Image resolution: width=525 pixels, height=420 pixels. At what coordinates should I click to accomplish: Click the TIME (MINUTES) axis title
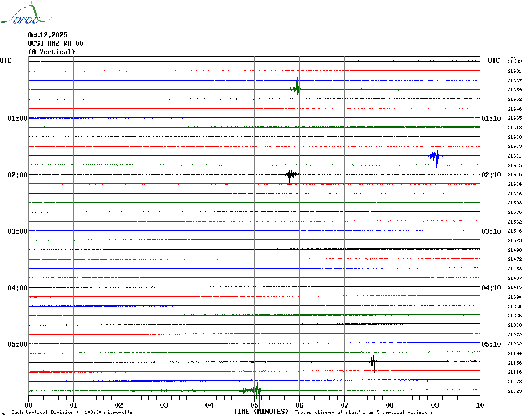pos(261,412)
